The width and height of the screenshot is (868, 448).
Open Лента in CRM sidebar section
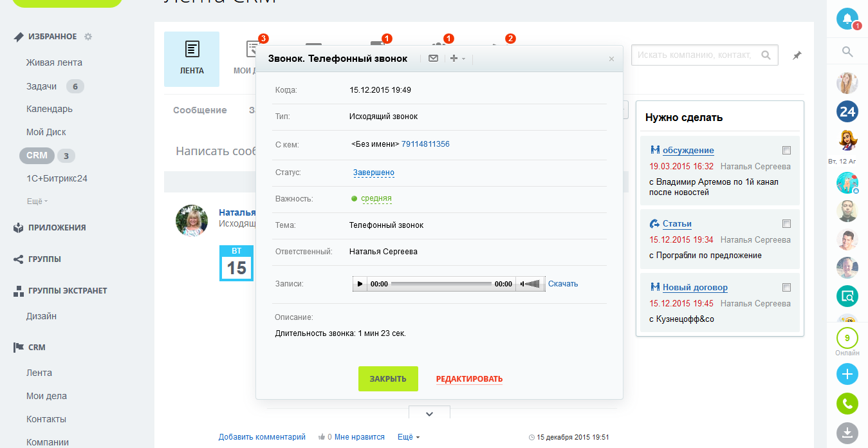(x=39, y=373)
